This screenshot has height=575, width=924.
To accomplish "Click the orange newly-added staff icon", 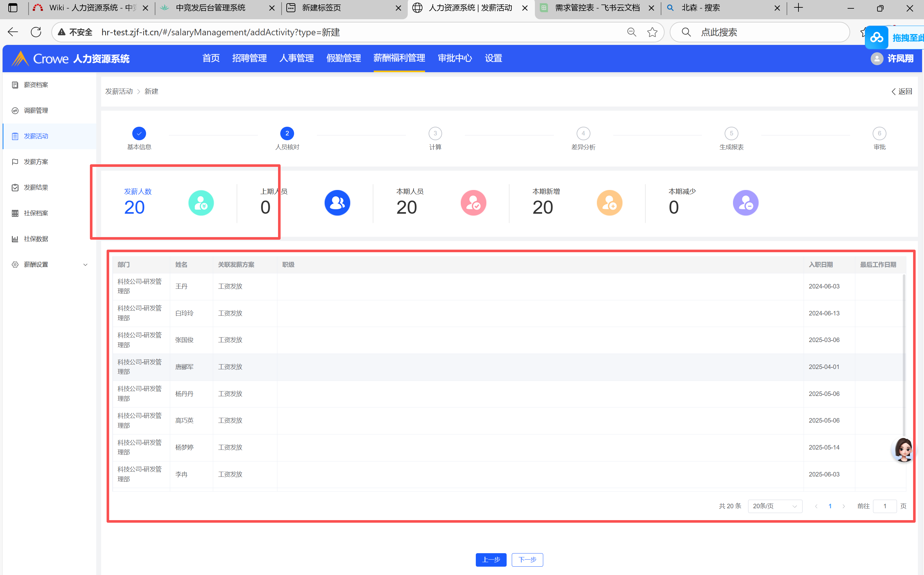I will (x=609, y=203).
